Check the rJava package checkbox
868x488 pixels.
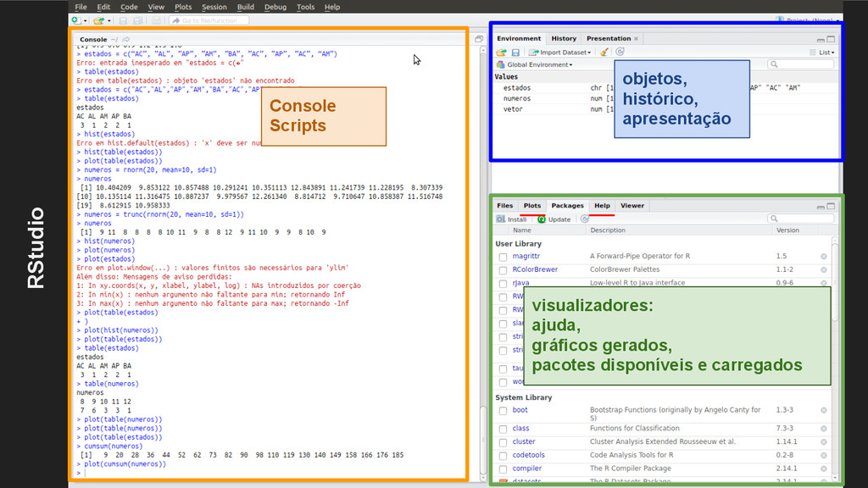[x=503, y=283]
